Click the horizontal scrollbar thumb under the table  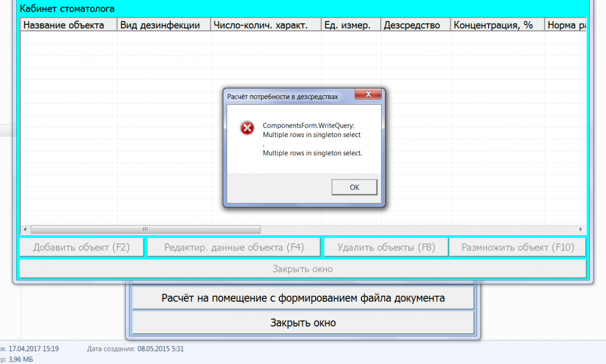pos(145,230)
